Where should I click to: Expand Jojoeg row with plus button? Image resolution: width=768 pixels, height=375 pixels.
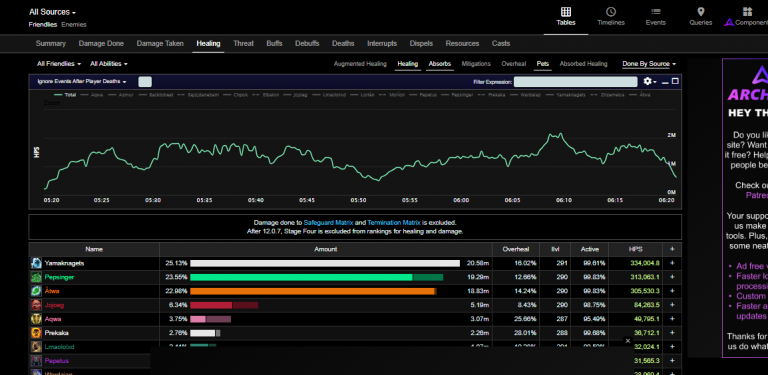tap(672, 305)
